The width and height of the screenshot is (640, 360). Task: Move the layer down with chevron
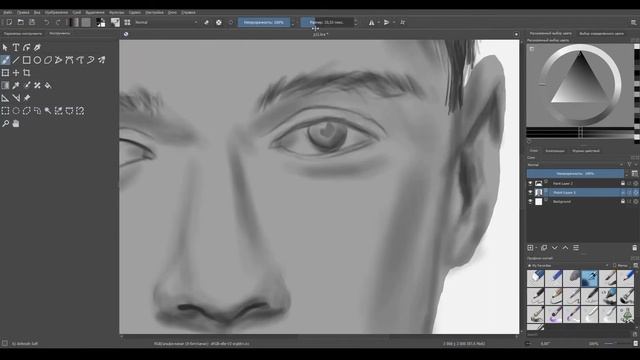[x=555, y=248]
